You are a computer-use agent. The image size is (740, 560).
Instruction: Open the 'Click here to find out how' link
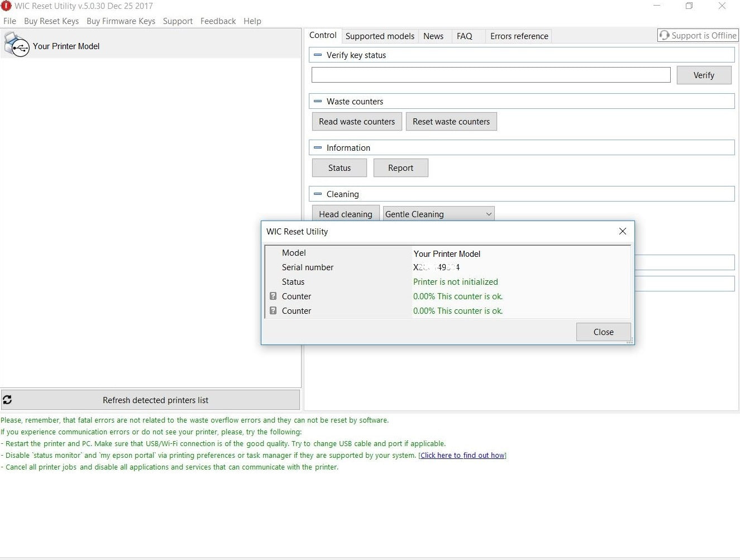pos(462,455)
